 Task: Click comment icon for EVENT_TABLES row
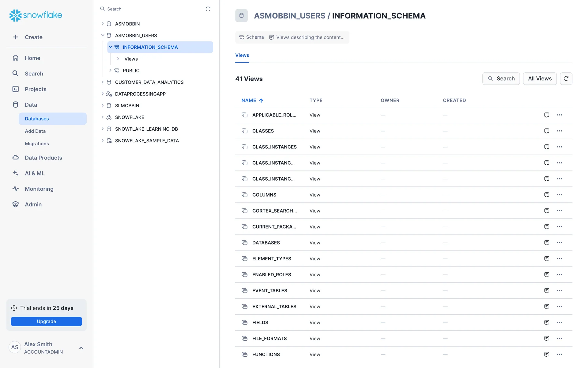[546, 291]
